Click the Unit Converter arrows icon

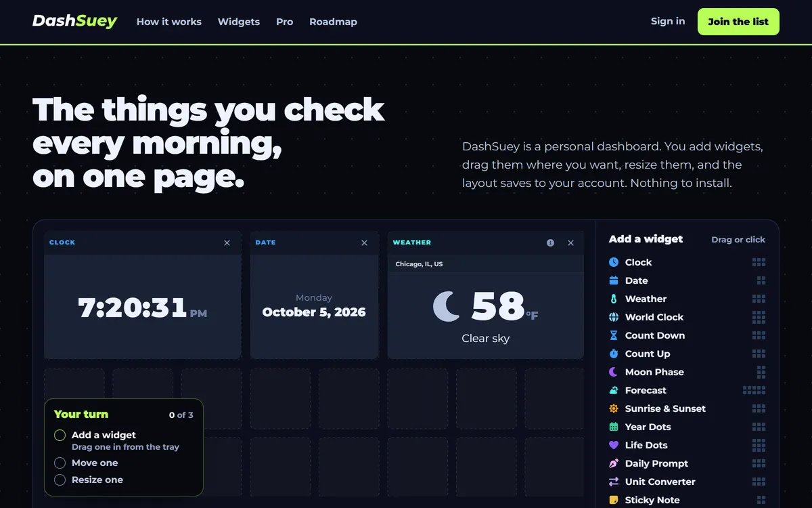(614, 482)
